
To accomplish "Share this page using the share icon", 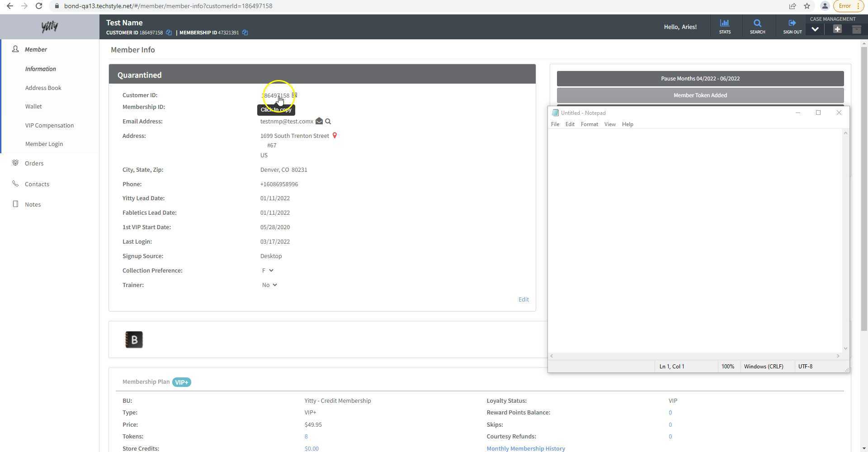I will [x=793, y=6].
